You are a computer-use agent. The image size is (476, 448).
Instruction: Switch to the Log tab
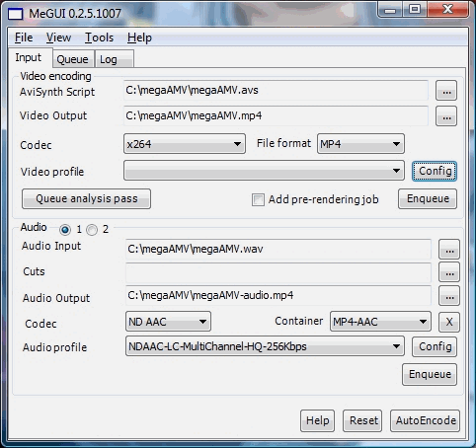[114, 59]
